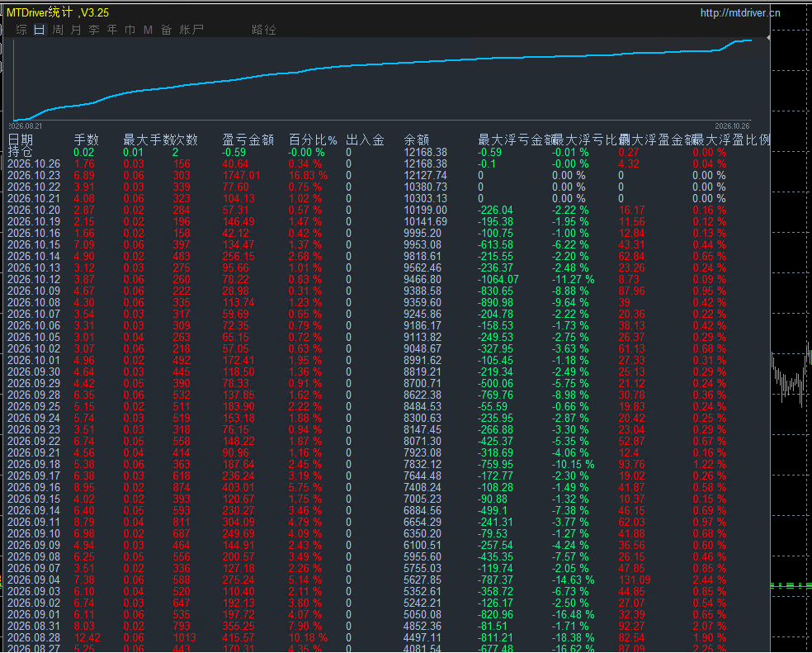
Task: Click the 盈亏金额 column header
Action: (247, 140)
